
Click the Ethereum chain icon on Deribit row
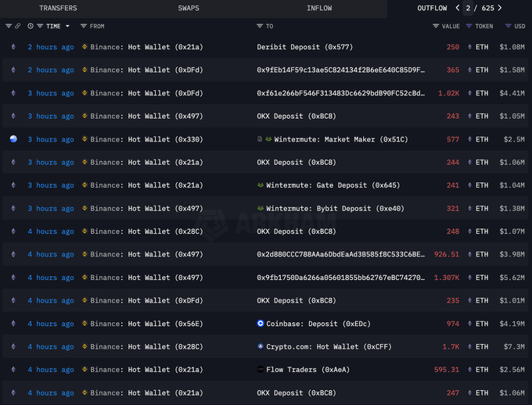click(13, 47)
